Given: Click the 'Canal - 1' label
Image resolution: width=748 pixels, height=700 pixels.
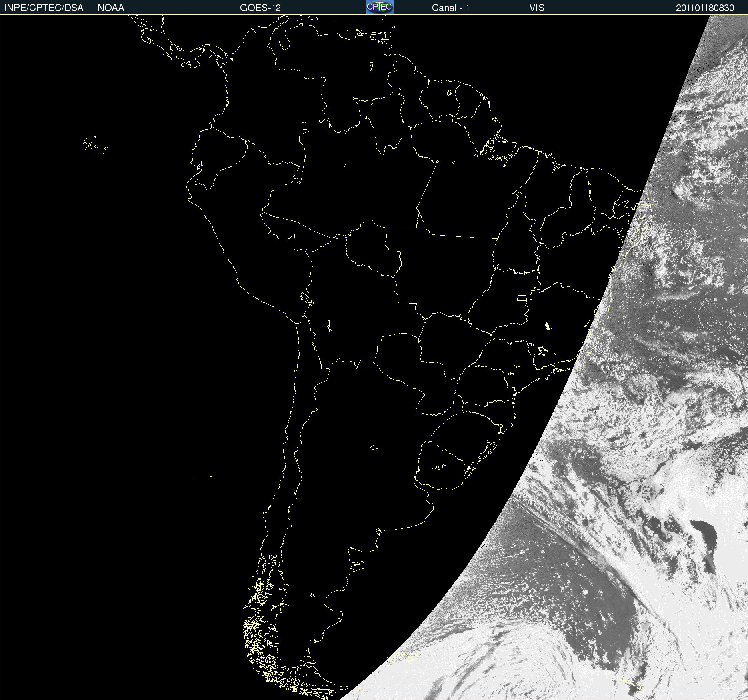Looking at the screenshot, I should 451,8.
